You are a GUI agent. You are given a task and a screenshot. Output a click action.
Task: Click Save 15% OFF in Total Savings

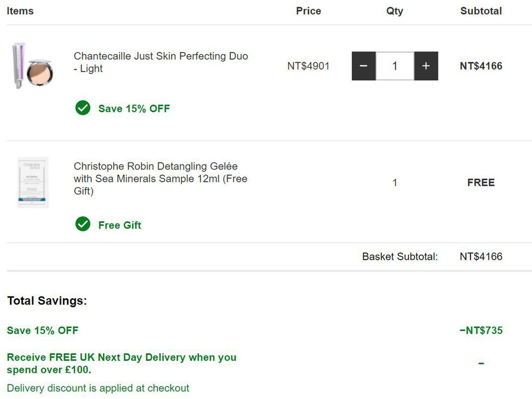click(43, 330)
